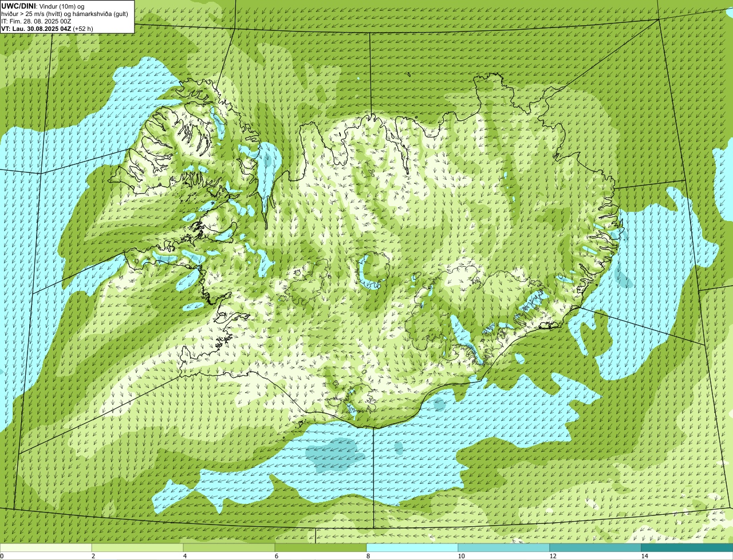Viewport: 733px width, 560px height.
Task: Click the '14' label on the color scale
Action: click(x=644, y=556)
